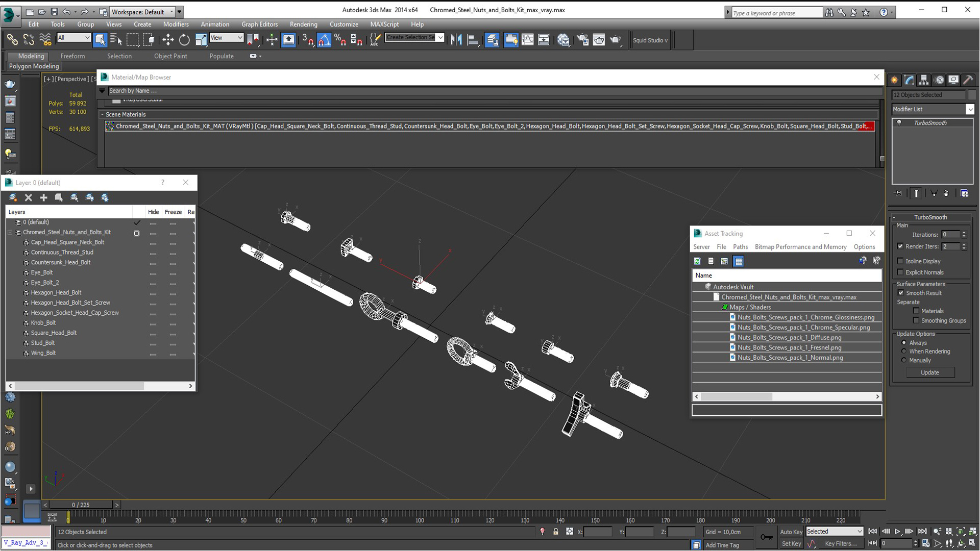Select Always update option
Viewport: 980px width, 551px height.
(904, 343)
